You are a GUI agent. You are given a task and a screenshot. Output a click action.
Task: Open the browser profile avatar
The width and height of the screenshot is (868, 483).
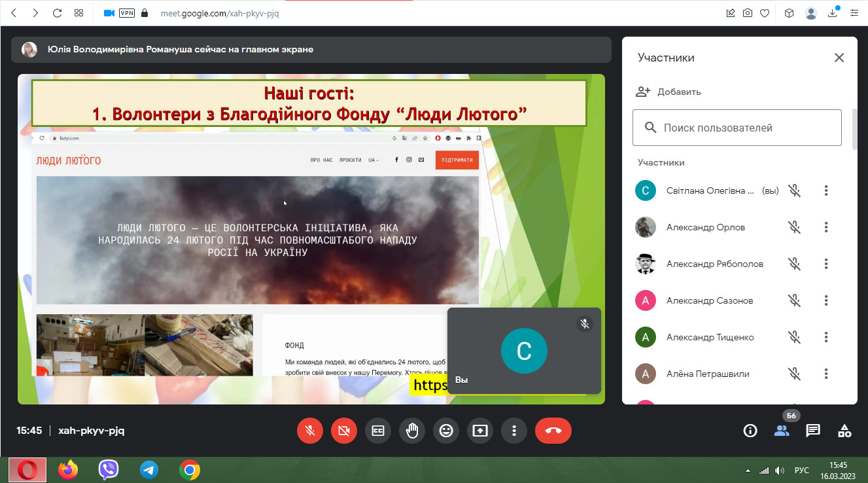click(x=811, y=13)
